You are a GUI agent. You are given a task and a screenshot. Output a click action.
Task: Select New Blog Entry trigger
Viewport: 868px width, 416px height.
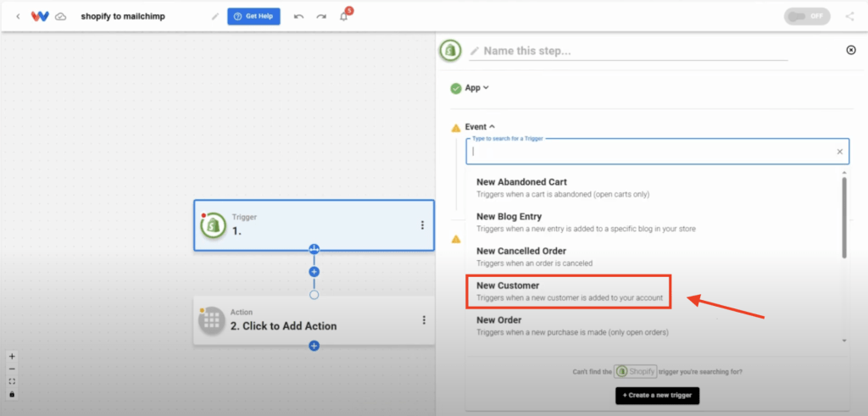click(x=654, y=222)
